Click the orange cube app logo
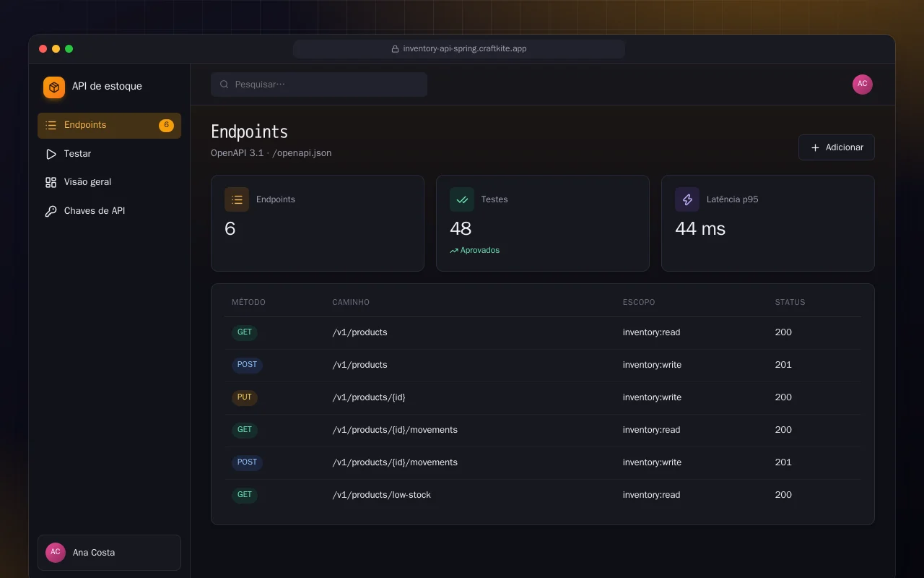 (54, 87)
